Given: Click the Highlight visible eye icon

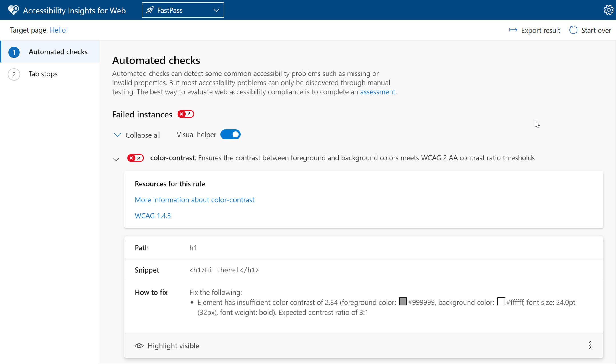Looking at the screenshot, I should click(x=139, y=345).
